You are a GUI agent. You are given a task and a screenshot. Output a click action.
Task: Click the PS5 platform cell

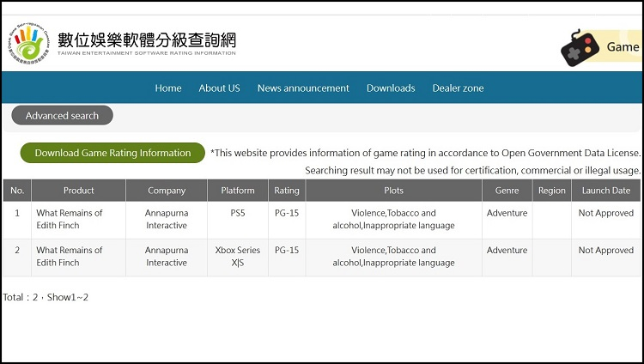pos(238,213)
